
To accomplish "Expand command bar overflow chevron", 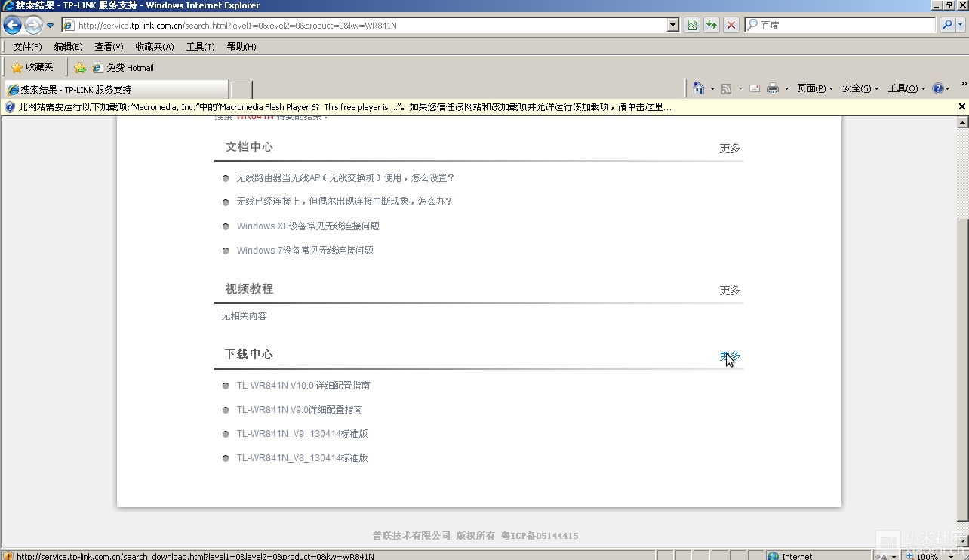I will click(x=963, y=84).
